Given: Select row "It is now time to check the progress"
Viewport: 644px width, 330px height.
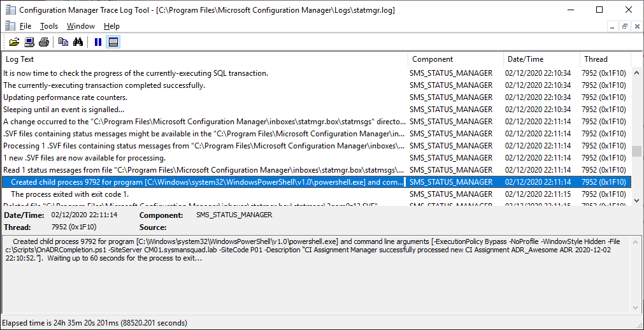Looking at the screenshot, I should (x=316, y=73).
